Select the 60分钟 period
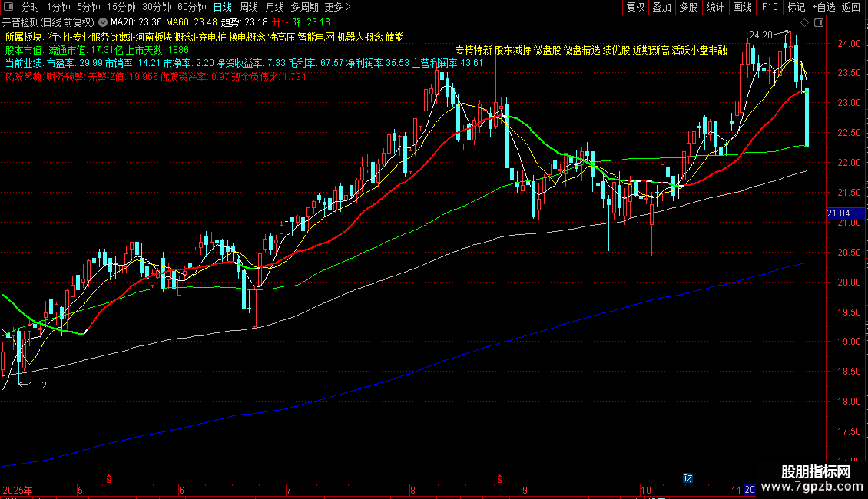 point(192,7)
